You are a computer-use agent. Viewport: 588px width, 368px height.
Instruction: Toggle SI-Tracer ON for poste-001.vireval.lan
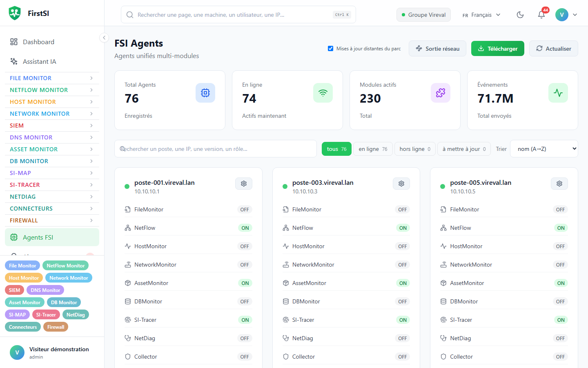pyautogui.click(x=245, y=320)
